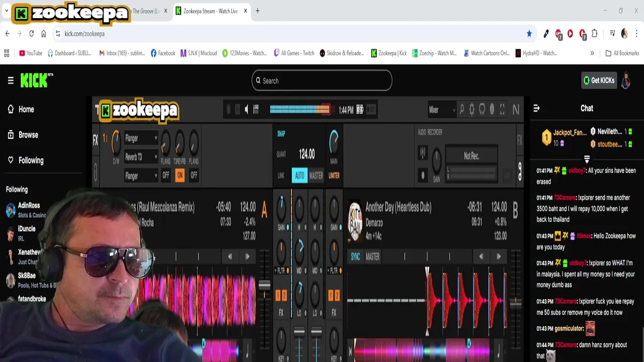Adjust Audio Recorder GAIN knob
Screen dimensions: 644x362
436,160
